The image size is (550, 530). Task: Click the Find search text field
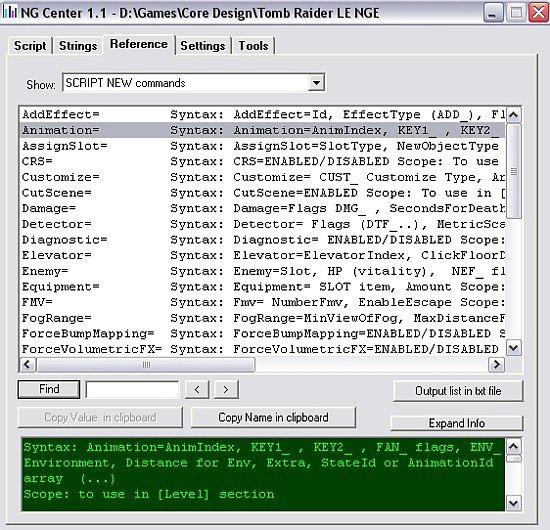coord(132,389)
